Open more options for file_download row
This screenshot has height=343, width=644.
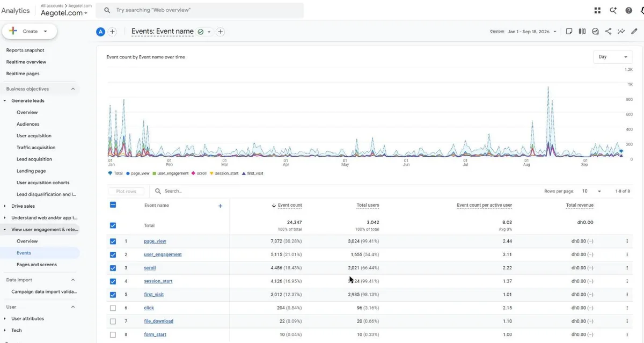coord(627,322)
